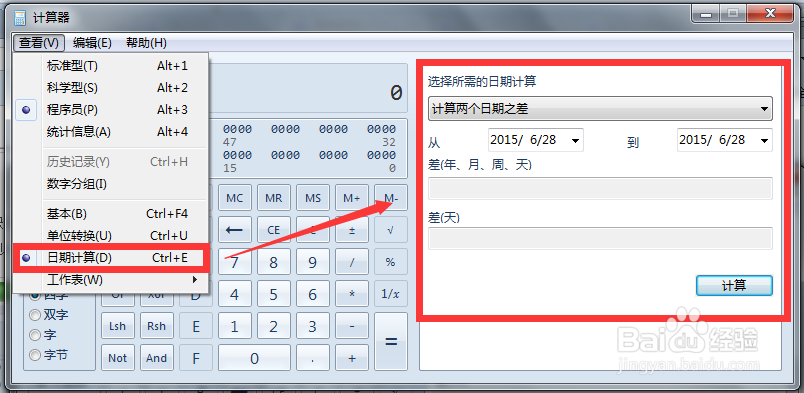Click the equals key
The height and width of the screenshot is (393, 804).
click(391, 341)
